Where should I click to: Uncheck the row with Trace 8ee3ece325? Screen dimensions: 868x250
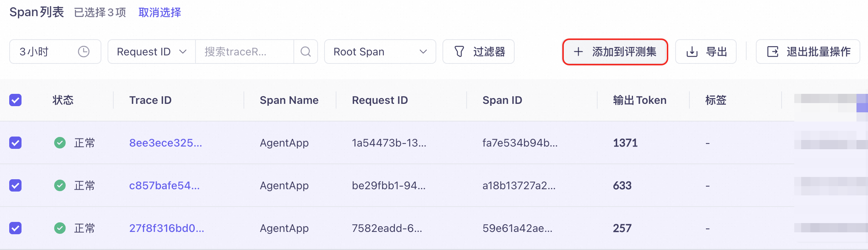coord(15,143)
